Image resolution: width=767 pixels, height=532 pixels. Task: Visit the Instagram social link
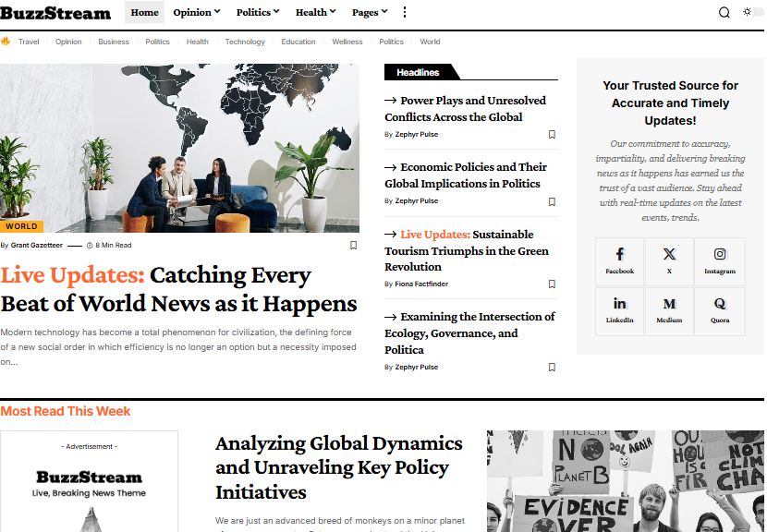pyautogui.click(x=720, y=260)
